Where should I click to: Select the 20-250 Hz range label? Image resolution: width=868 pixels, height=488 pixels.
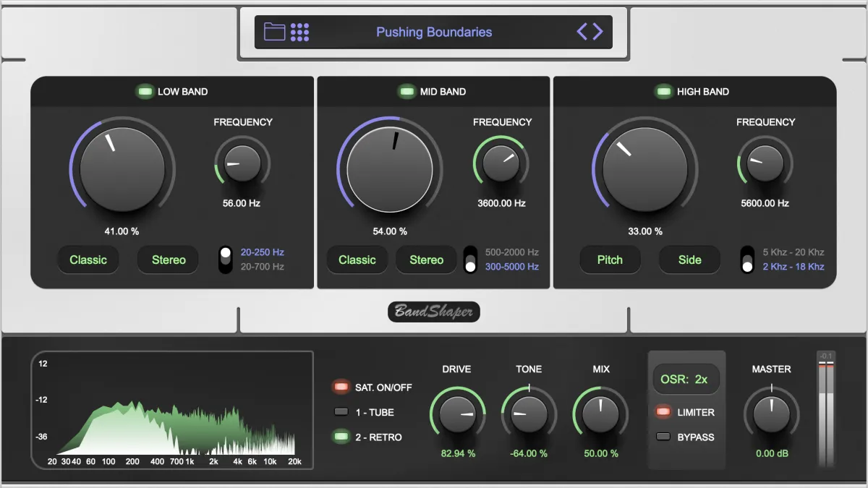263,252
